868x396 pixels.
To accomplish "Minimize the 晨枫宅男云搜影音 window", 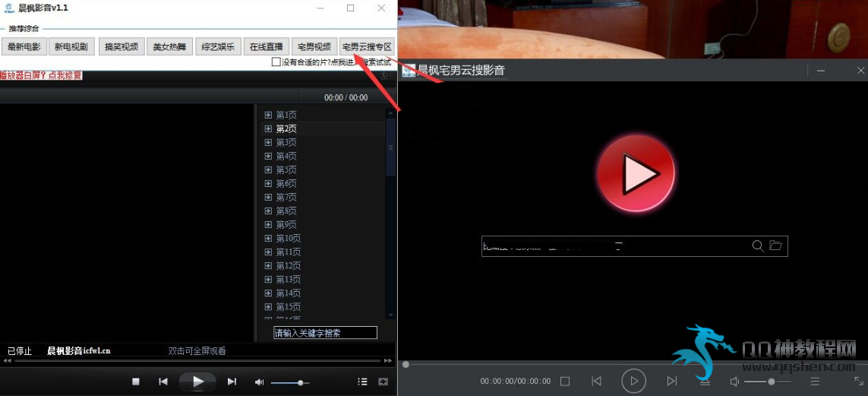I will 821,71.
